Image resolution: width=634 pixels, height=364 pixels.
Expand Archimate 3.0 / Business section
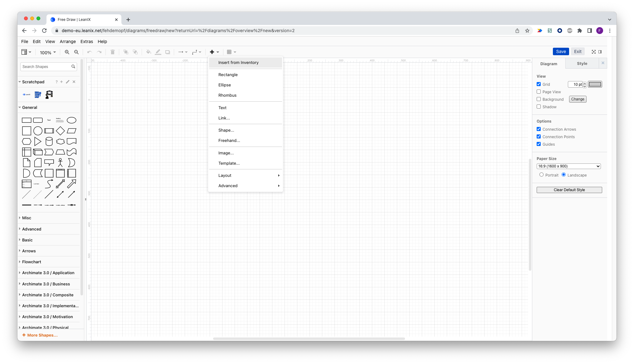(x=46, y=284)
